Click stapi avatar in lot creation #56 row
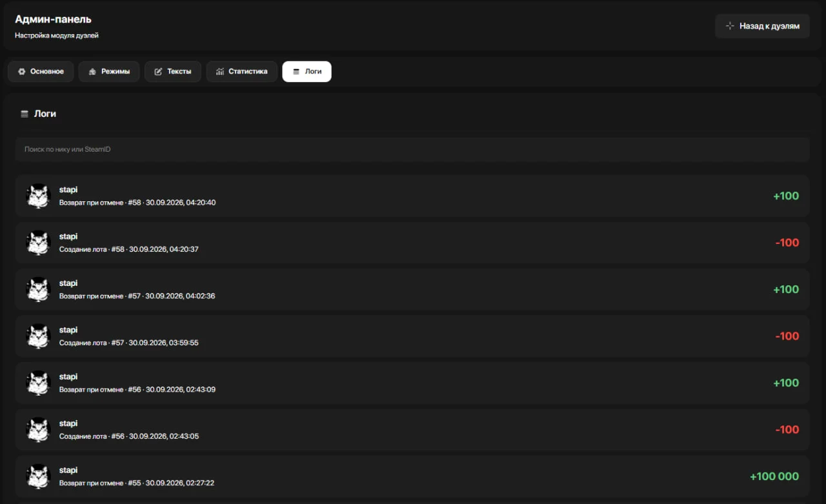This screenshot has height=504, width=826. (x=39, y=430)
